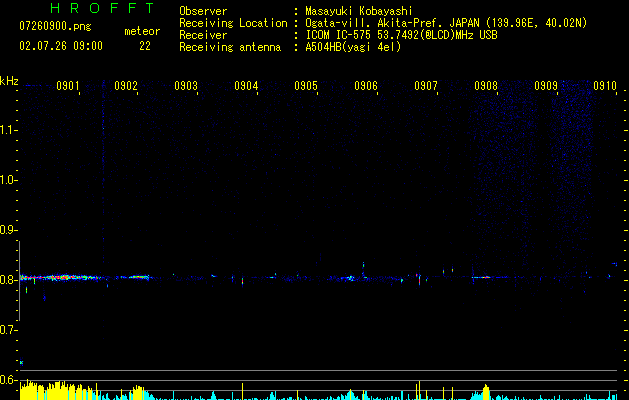Image resolution: width=629 pixels, height=400 pixels.
Task: Click the 0910 time marker
Action: pos(605,86)
